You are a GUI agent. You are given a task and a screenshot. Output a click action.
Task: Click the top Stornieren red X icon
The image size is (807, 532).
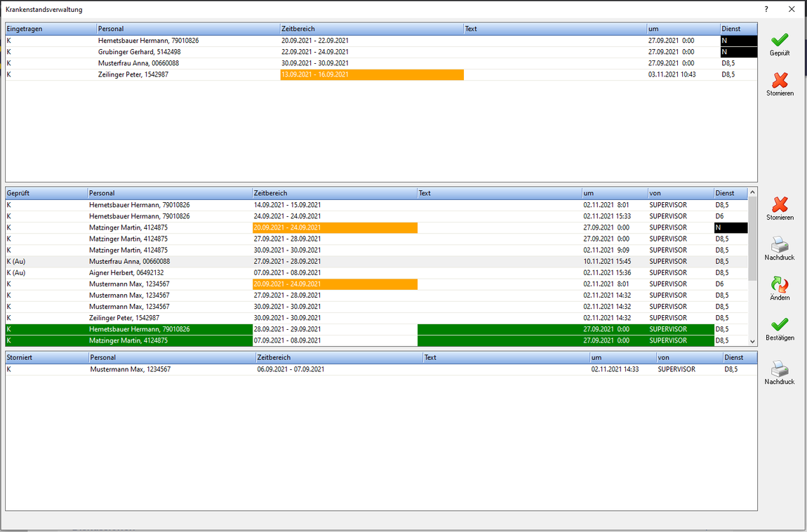coord(780,80)
